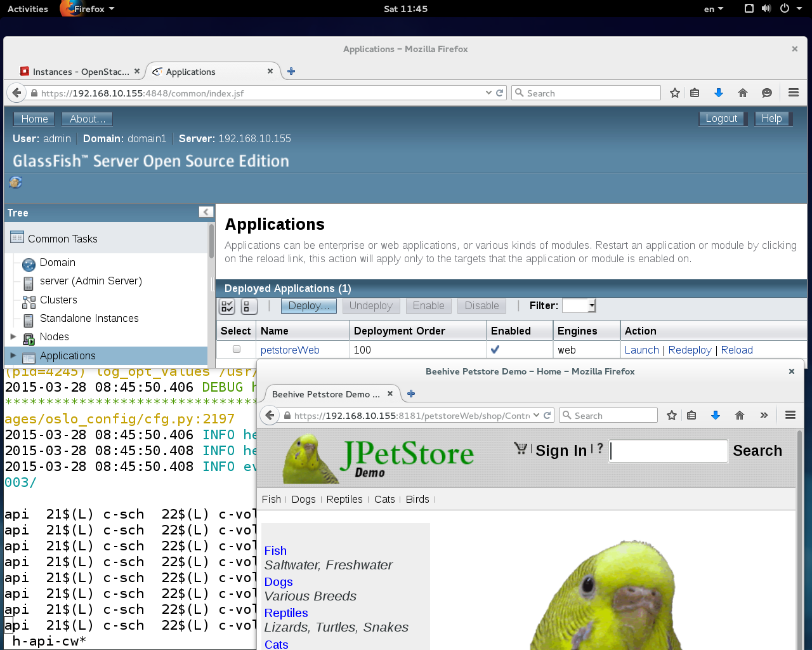
Task: Open downloads arrow in the Petstore Firefox window
Action: (716, 415)
